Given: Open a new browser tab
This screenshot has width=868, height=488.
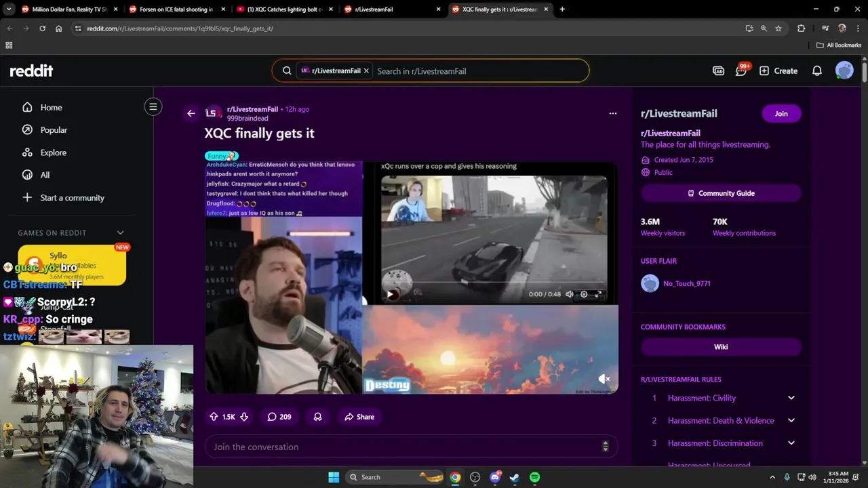Looking at the screenshot, I should [562, 9].
